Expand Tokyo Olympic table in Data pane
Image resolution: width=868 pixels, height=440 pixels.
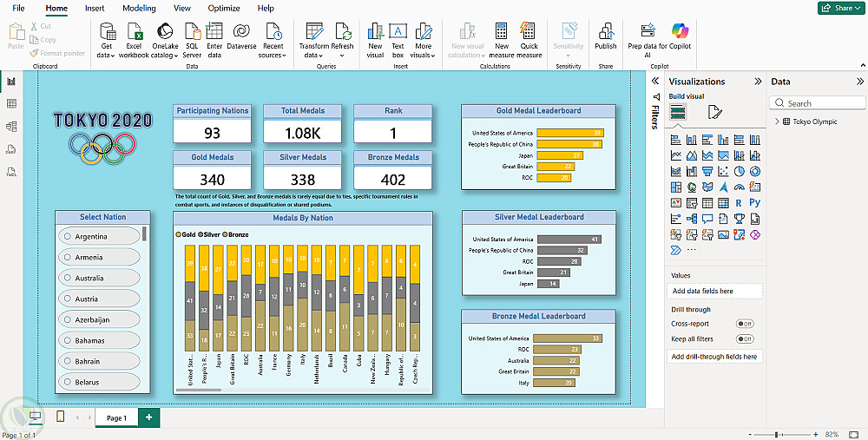[x=777, y=121]
